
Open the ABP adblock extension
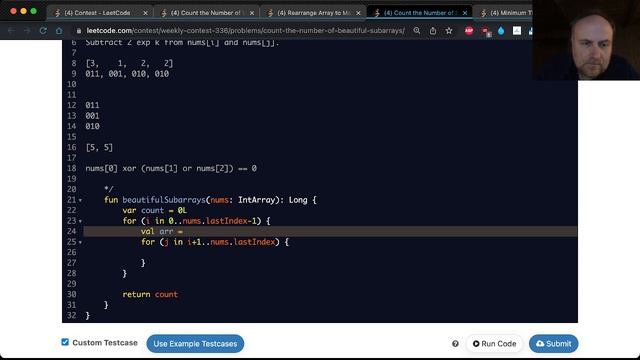[469, 31]
